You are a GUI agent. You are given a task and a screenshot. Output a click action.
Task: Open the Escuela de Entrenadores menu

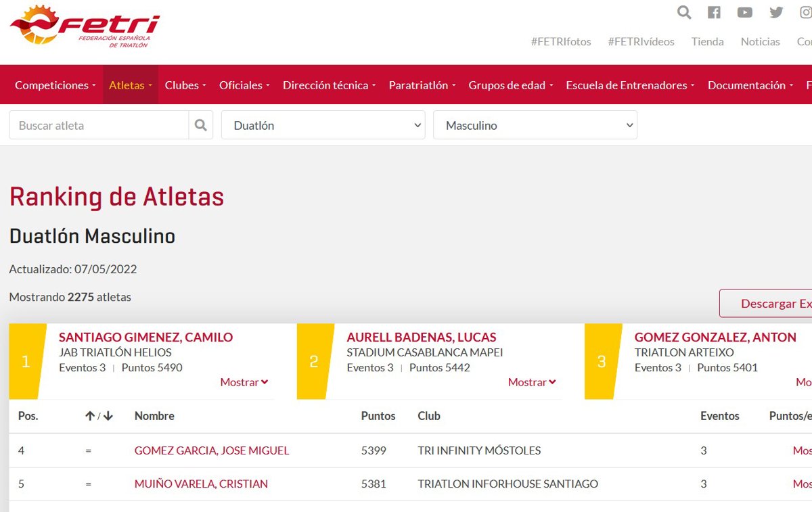(x=629, y=85)
